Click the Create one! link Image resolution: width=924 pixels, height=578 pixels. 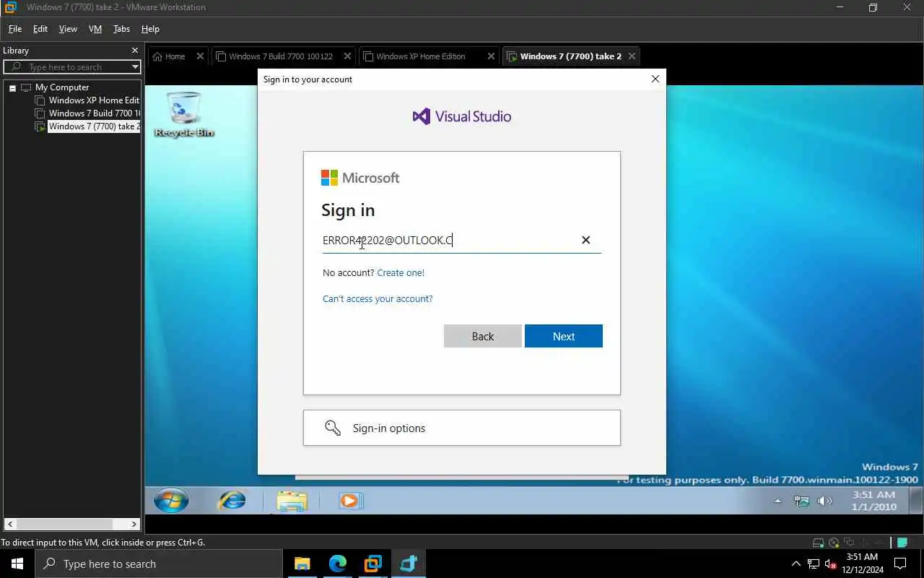(x=401, y=272)
